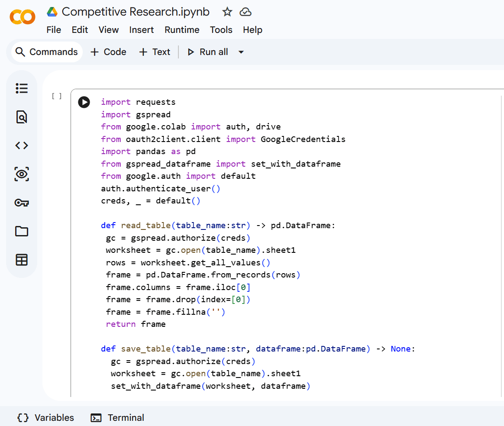
Task: Add a new Text cell
Action: click(155, 52)
